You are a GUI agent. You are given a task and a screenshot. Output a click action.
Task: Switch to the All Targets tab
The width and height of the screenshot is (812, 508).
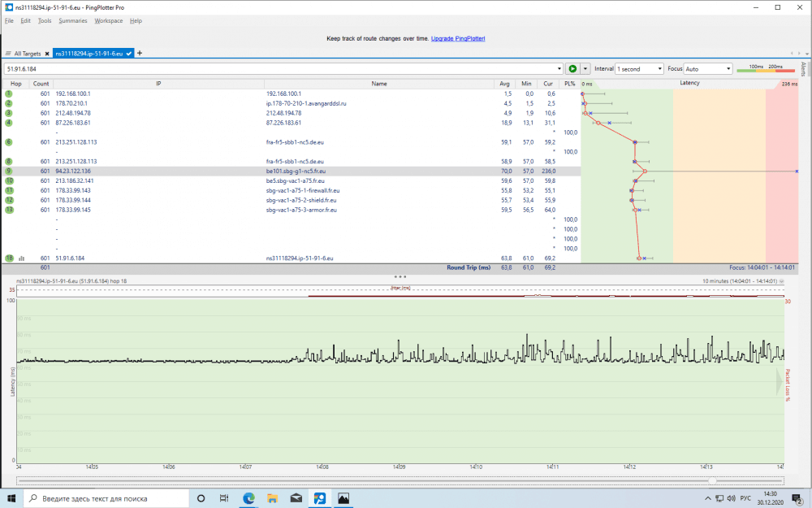point(26,53)
